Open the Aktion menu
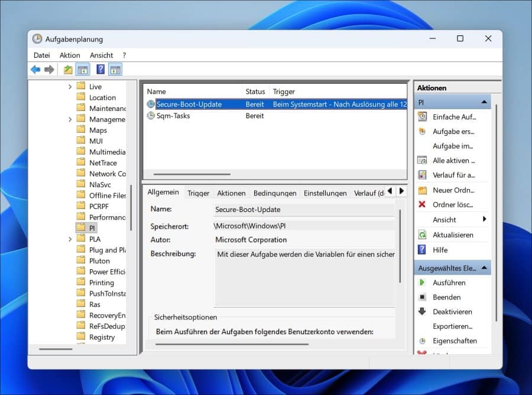 [69, 55]
